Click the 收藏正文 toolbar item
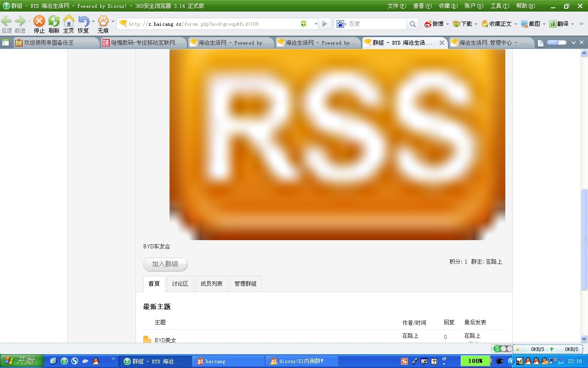This screenshot has width=588, height=368. point(497,24)
